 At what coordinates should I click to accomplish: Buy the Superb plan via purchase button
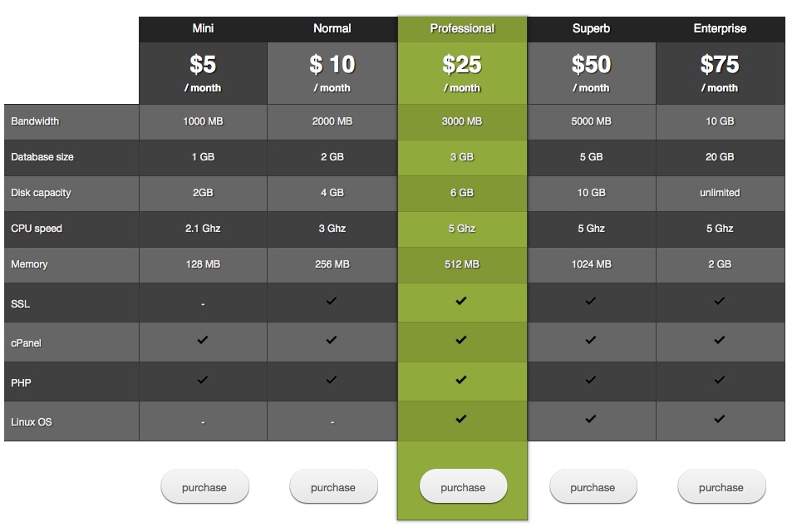coord(593,487)
